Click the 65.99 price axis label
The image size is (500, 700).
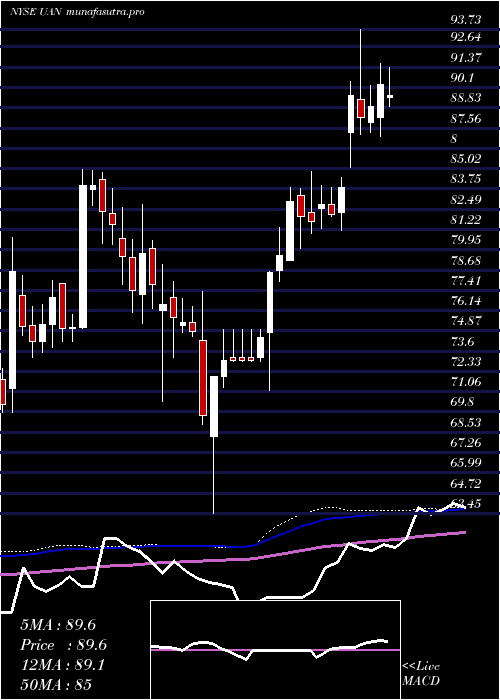click(466, 463)
